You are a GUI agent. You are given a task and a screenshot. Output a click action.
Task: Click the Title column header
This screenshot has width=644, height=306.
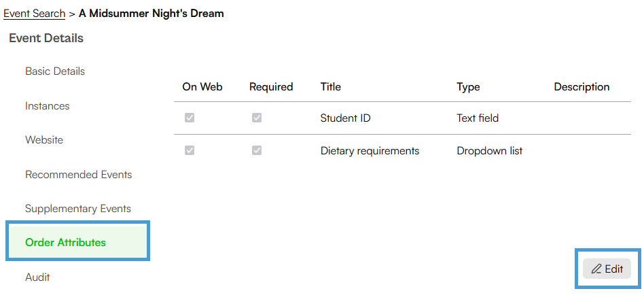[x=331, y=87]
